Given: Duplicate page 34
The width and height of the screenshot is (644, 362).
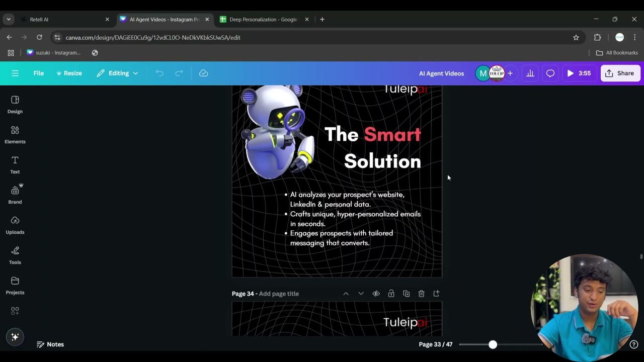Looking at the screenshot, I should click(x=406, y=294).
